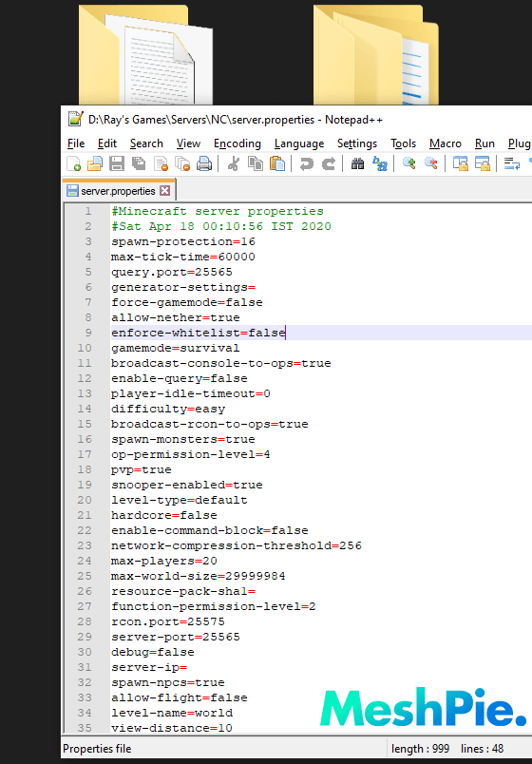Select the server.properties tab

coord(119,190)
